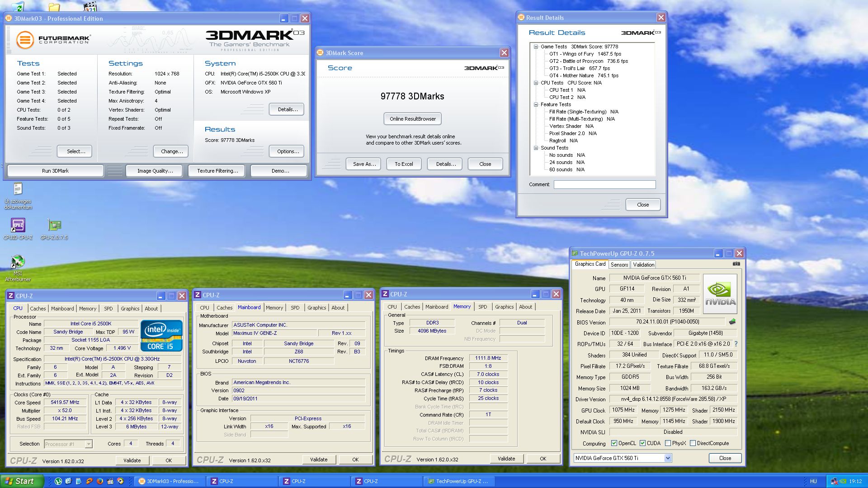Open the Caches tab in the first CPU-Z window
Screen dimensions: 868x488
click(x=38, y=309)
